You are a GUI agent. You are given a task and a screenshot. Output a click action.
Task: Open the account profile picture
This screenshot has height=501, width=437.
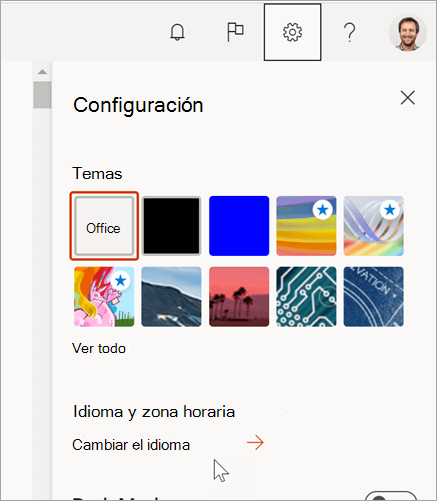[408, 32]
